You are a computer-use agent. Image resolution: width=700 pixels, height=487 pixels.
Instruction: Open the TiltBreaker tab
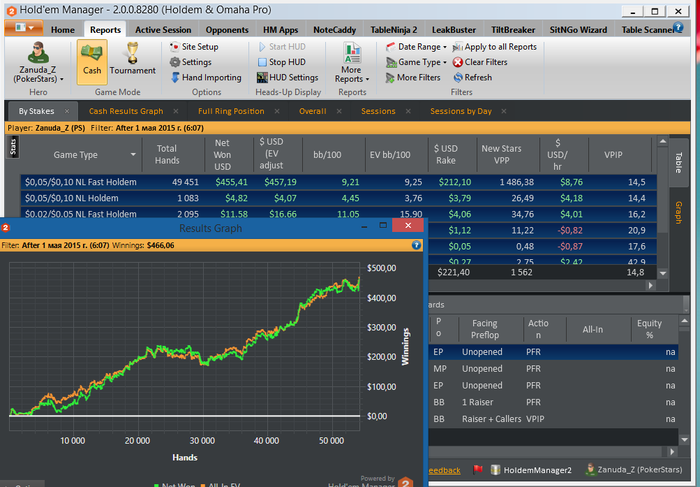(513, 30)
